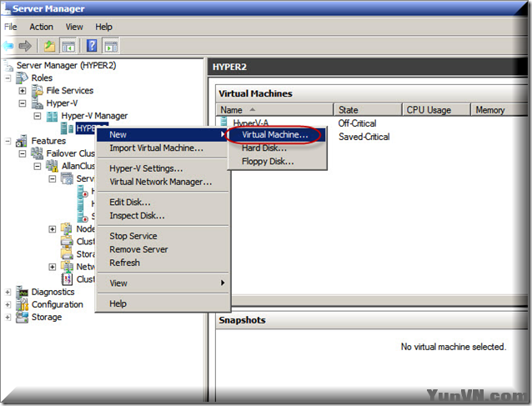Image resolution: width=532 pixels, height=406 pixels.
Task: Click the Failover Cluster icon
Action: point(37,153)
